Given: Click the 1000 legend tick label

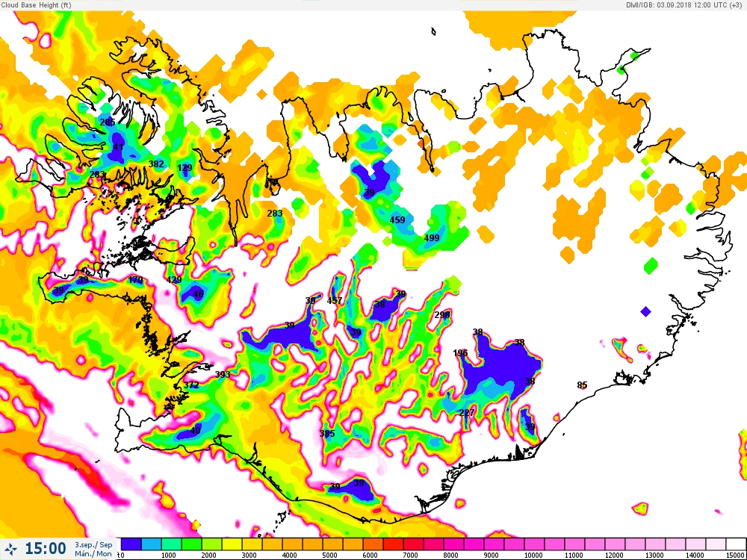Looking at the screenshot, I should 167,556.
